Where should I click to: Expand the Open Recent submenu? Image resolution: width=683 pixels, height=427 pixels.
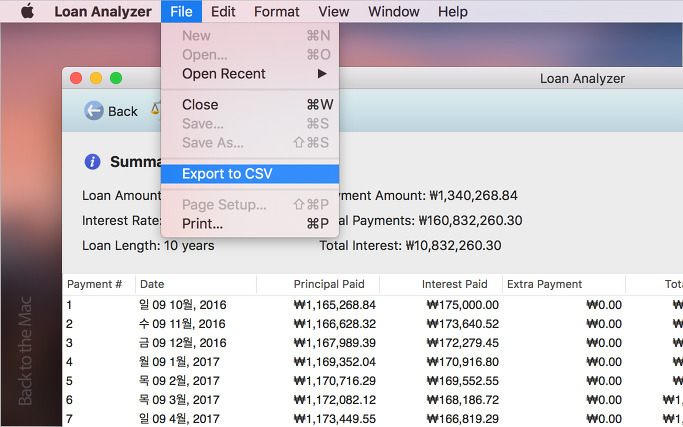[x=250, y=74]
